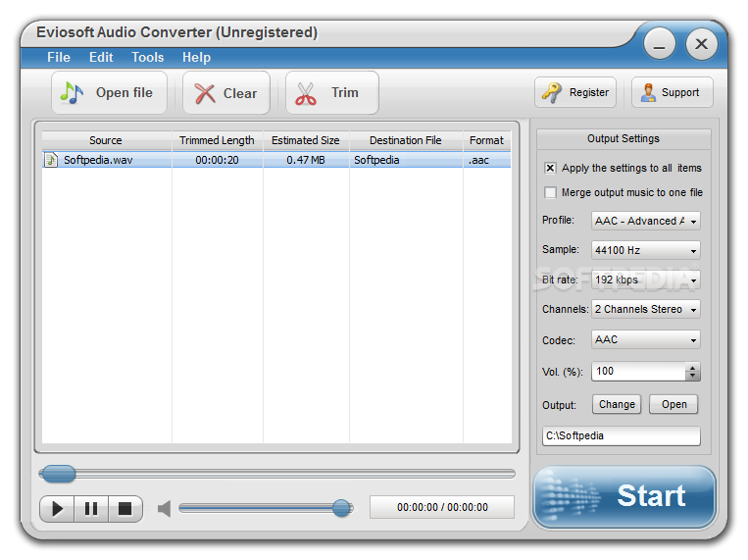Click the Register key button
Viewport: 748px width, 560px height.
(575, 92)
